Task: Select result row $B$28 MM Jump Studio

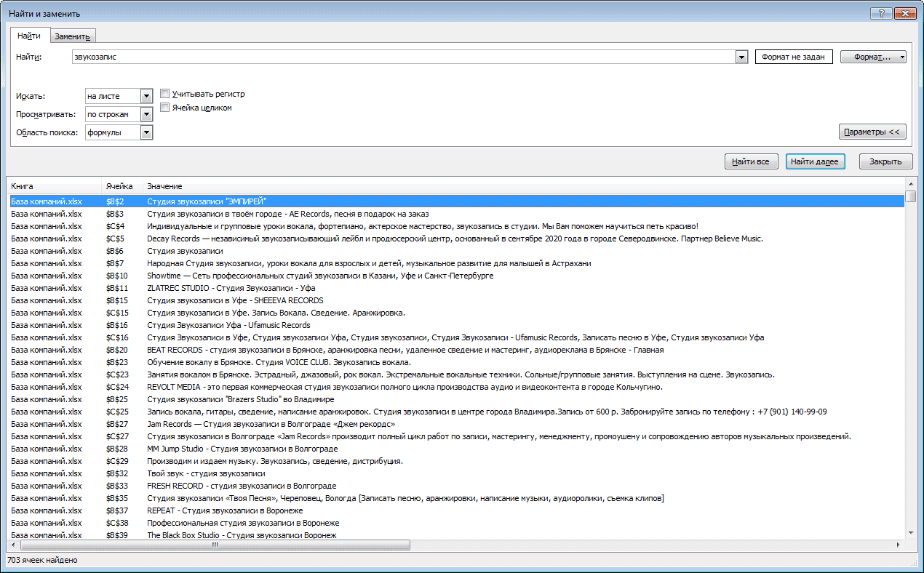Action: point(456,449)
